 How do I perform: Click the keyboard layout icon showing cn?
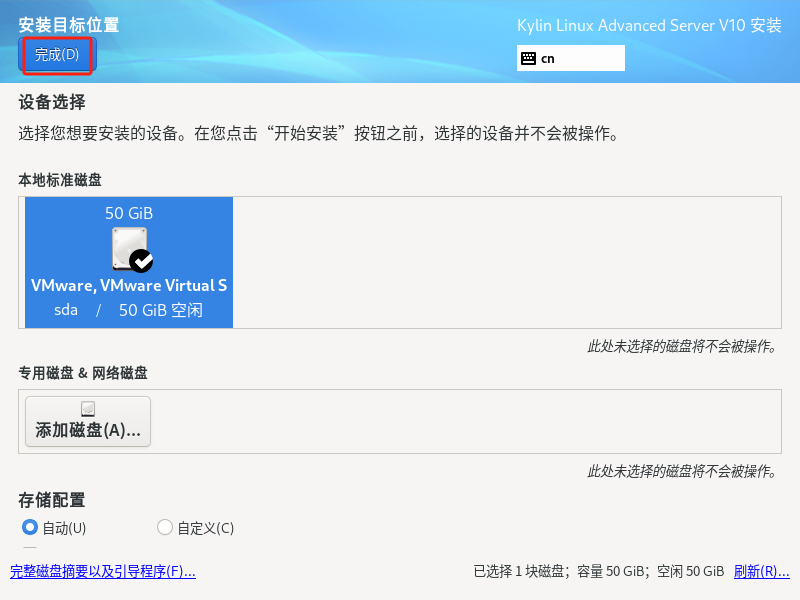coord(526,58)
